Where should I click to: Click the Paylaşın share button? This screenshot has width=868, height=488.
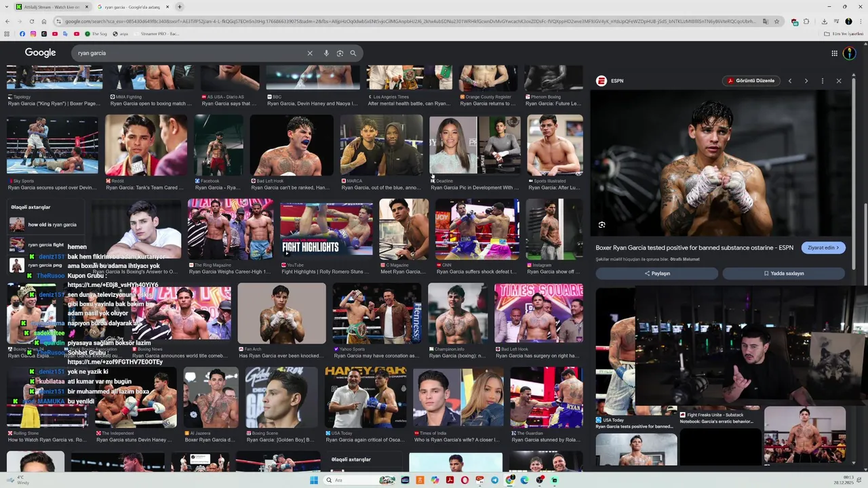[657, 273]
